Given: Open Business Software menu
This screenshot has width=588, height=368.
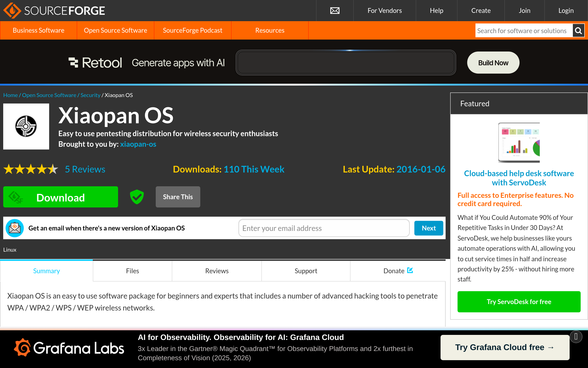Looking at the screenshot, I should tap(38, 30).
